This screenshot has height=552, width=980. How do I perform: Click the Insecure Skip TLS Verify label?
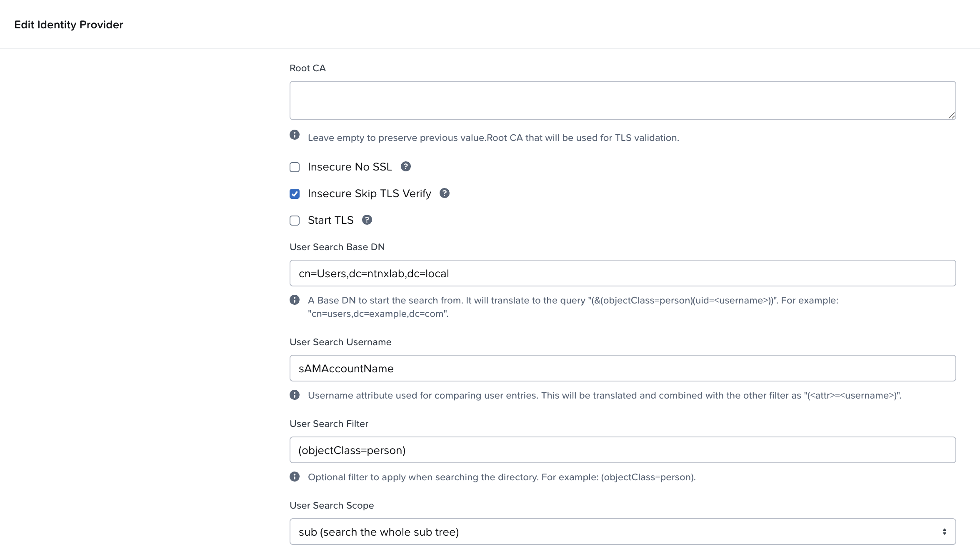pos(369,193)
